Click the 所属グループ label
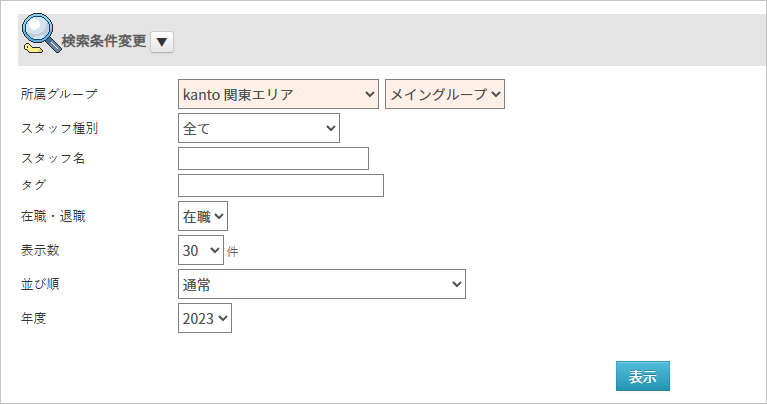The height and width of the screenshot is (404, 767). point(60,94)
